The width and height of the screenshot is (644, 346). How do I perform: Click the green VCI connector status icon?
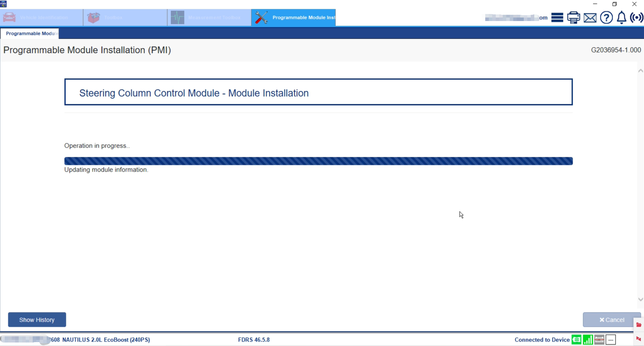point(576,340)
